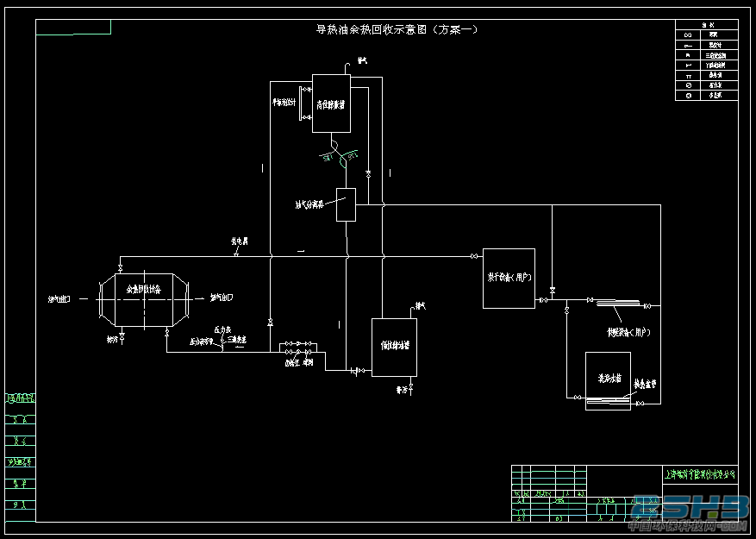Click the 排气 vent label above expansion tank
The image size is (756, 539).
click(362, 61)
